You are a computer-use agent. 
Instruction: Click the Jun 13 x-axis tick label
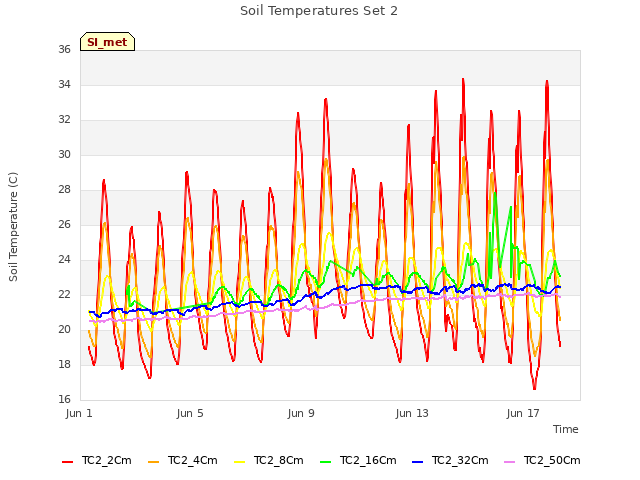pos(412,413)
